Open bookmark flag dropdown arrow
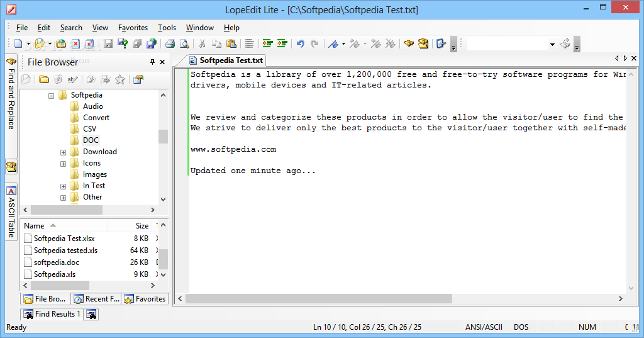 pyautogui.click(x=343, y=43)
